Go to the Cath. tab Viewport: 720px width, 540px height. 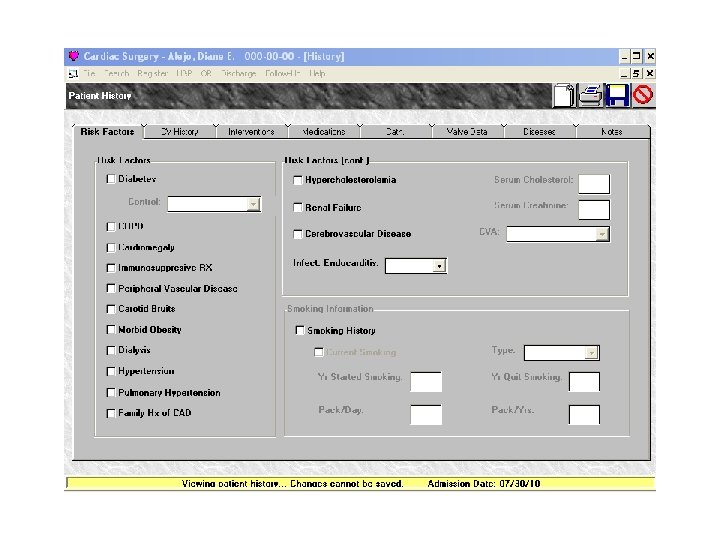[x=395, y=132]
